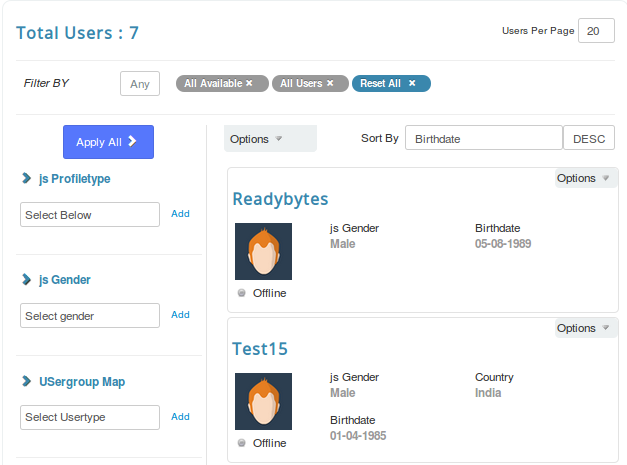The image size is (627, 465).
Task: Expand the USergroup Map chevron icon
Action: (x=27, y=382)
